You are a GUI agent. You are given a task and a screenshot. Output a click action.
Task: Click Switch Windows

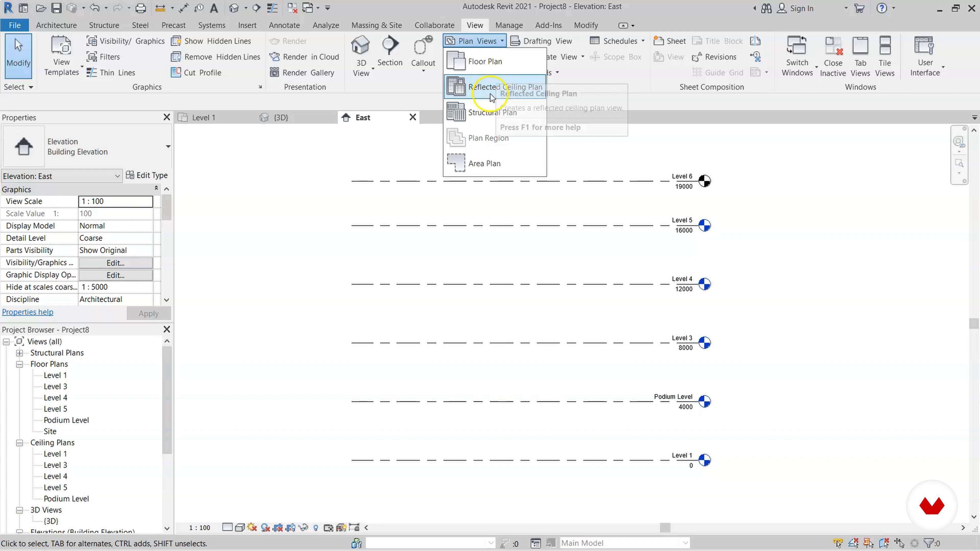click(x=797, y=56)
